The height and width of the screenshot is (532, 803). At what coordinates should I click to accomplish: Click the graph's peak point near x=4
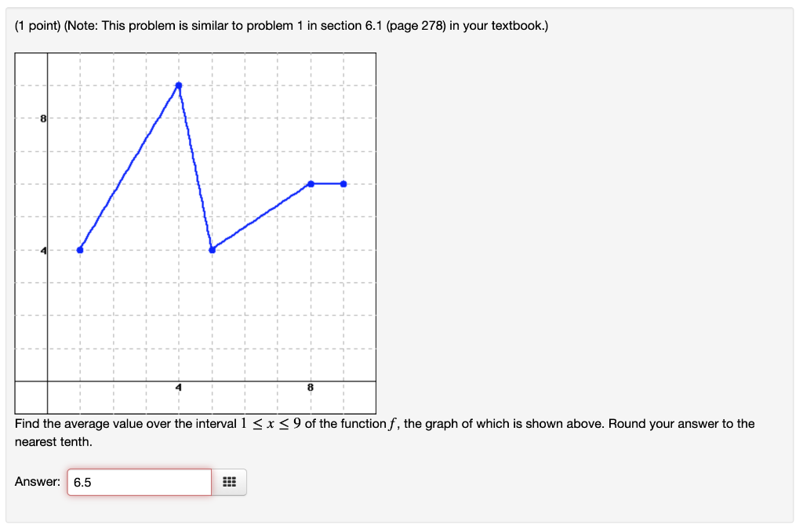point(179,85)
